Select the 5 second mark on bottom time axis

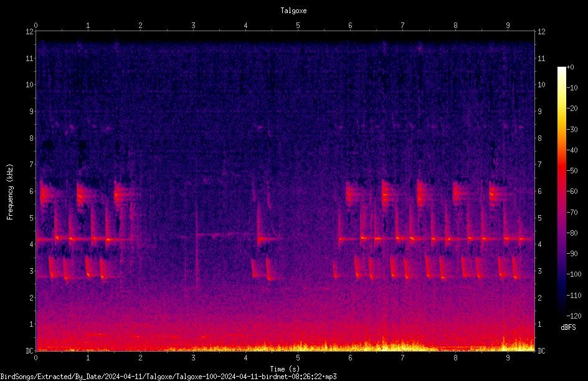[x=298, y=358]
